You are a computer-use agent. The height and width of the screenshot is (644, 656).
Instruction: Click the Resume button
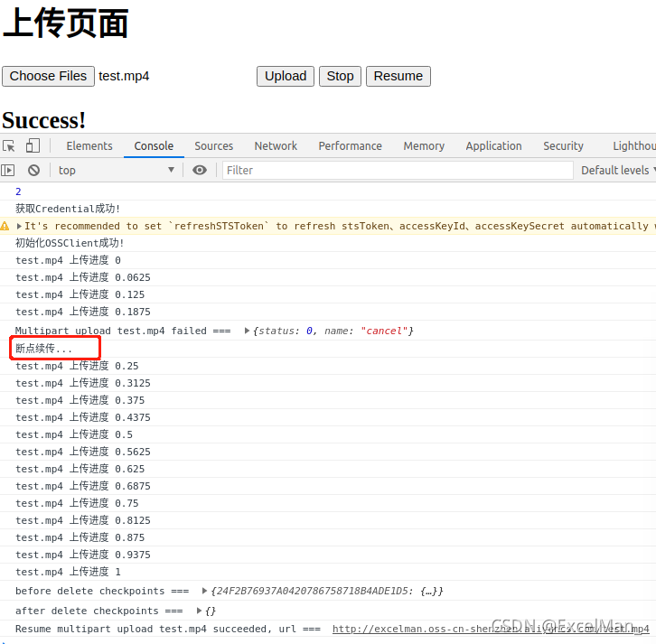pos(398,76)
